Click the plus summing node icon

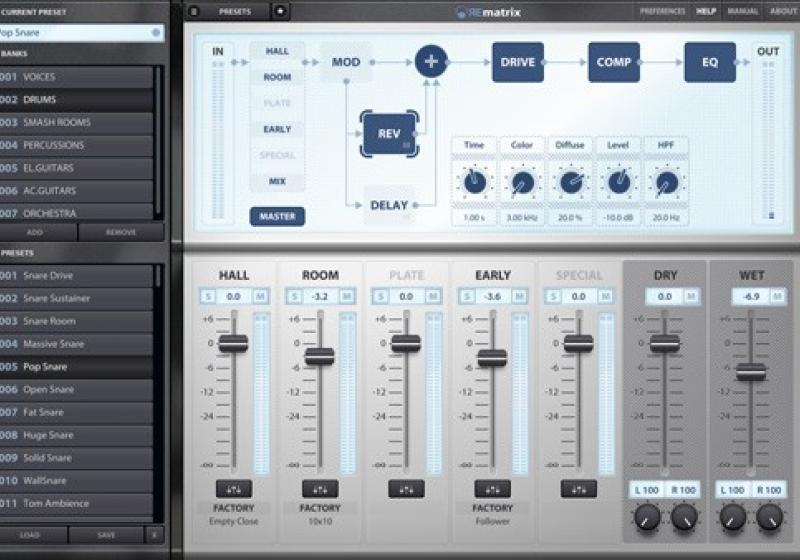431,62
